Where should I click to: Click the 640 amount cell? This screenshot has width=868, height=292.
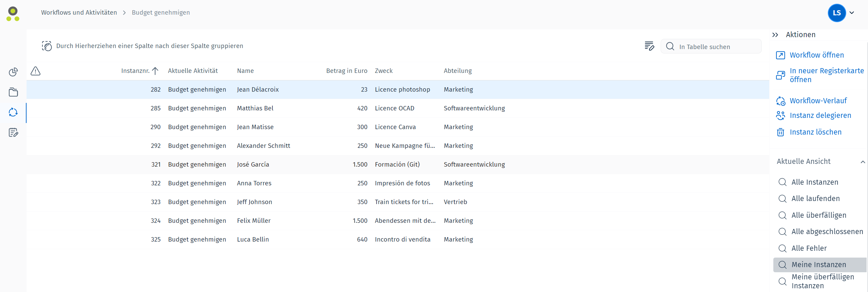[362, 240]
